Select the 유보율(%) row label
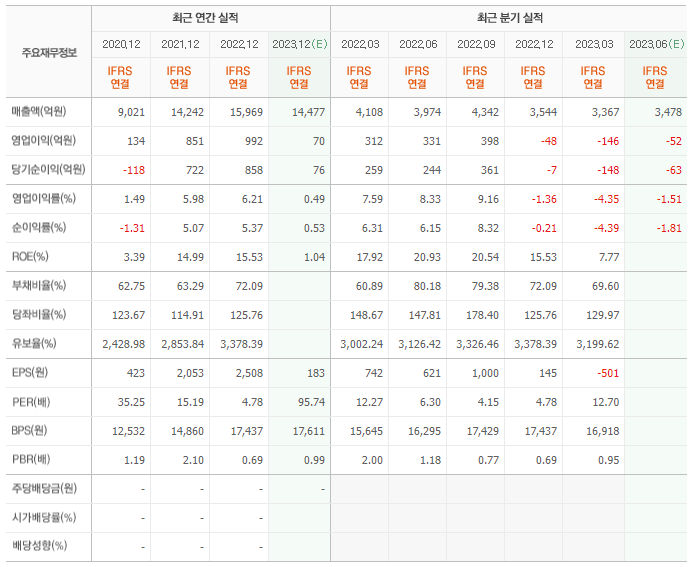Screen dimensions: 693x567 [34, 343]
